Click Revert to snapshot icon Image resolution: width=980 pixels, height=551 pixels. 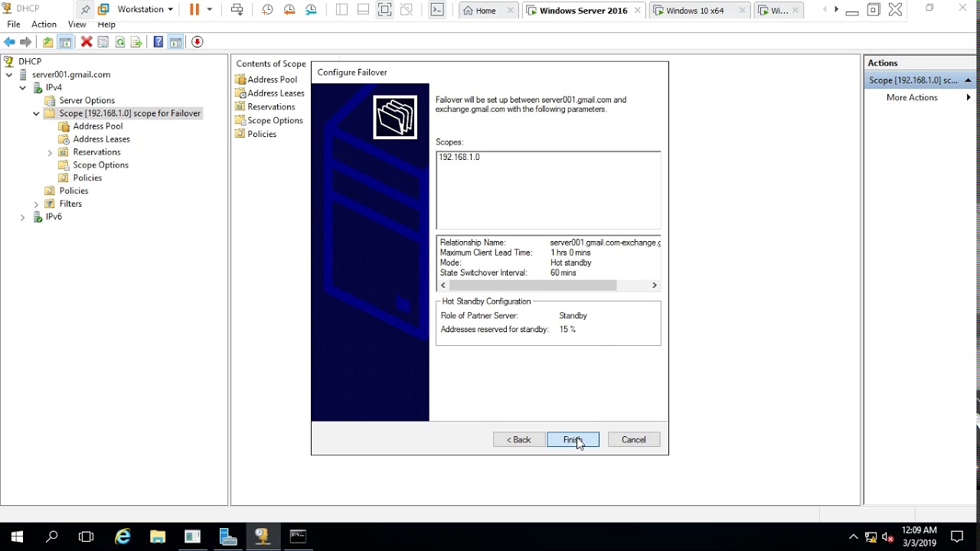click(289, 10)
